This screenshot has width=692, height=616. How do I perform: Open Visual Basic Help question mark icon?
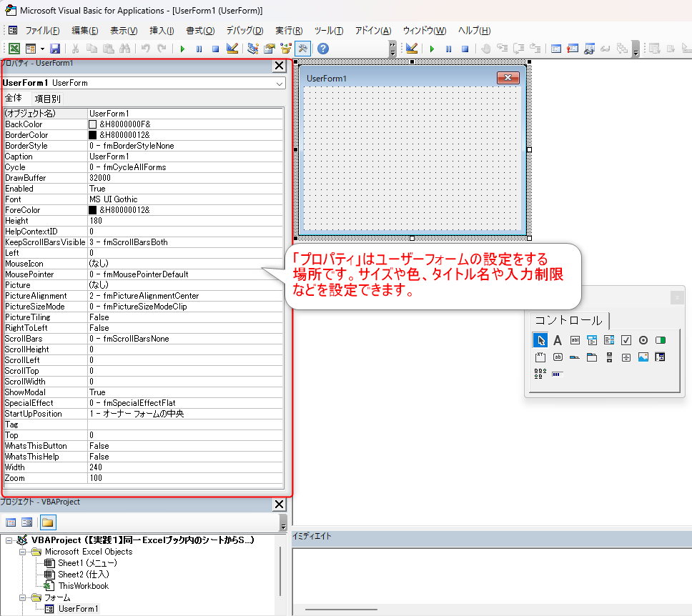tap(323, 49)
